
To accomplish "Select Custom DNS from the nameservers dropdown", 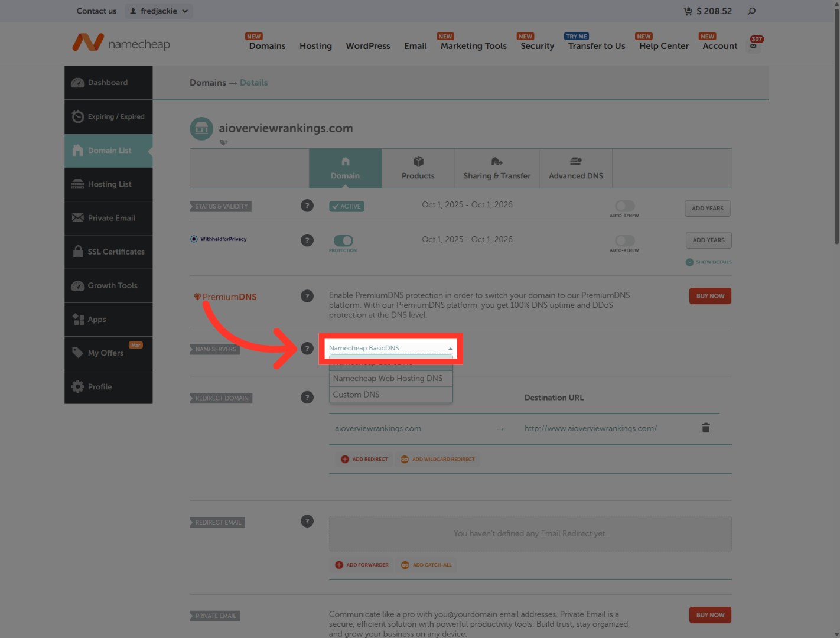I will (356, 394).
